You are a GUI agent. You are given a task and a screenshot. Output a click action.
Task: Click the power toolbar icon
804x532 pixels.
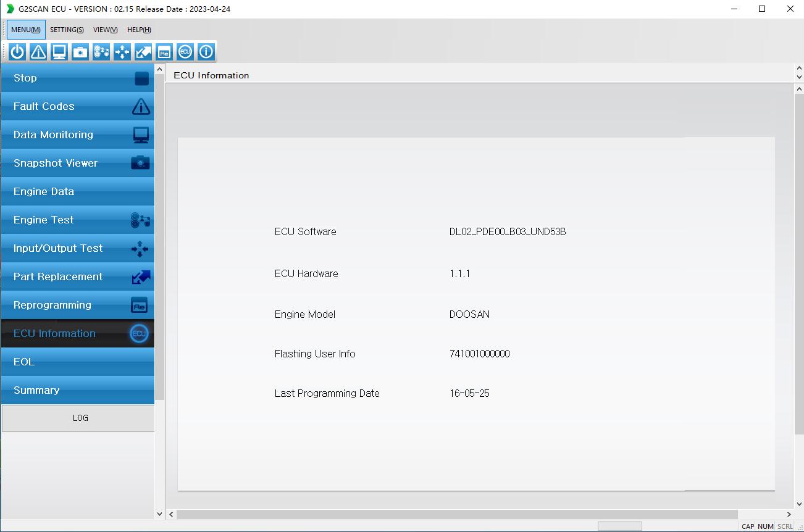[x=17, y=52]
